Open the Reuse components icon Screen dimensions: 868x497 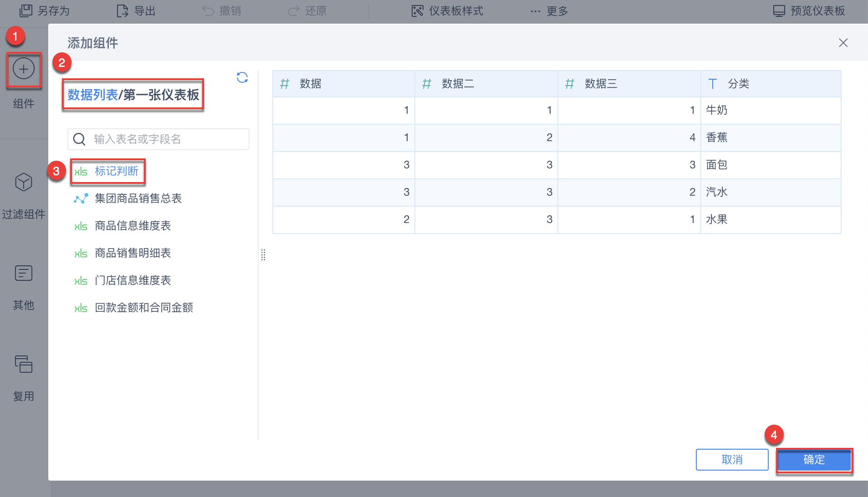pos(24,364)
